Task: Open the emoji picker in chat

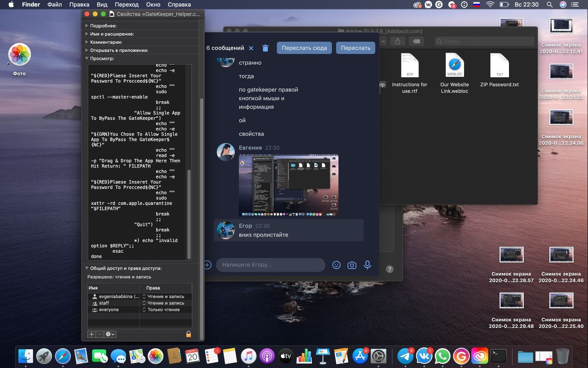Action: tap(336, 265)
